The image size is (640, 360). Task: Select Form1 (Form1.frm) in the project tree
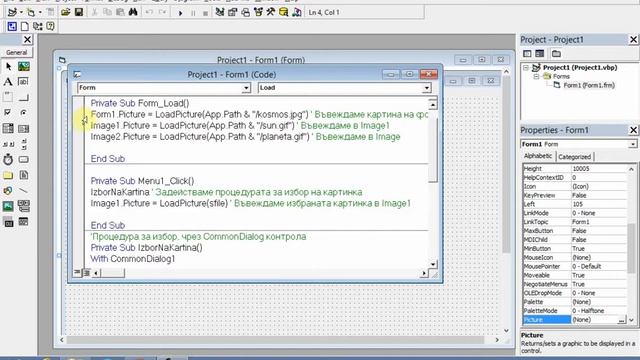pyautogui.click(x=589, y=85)
